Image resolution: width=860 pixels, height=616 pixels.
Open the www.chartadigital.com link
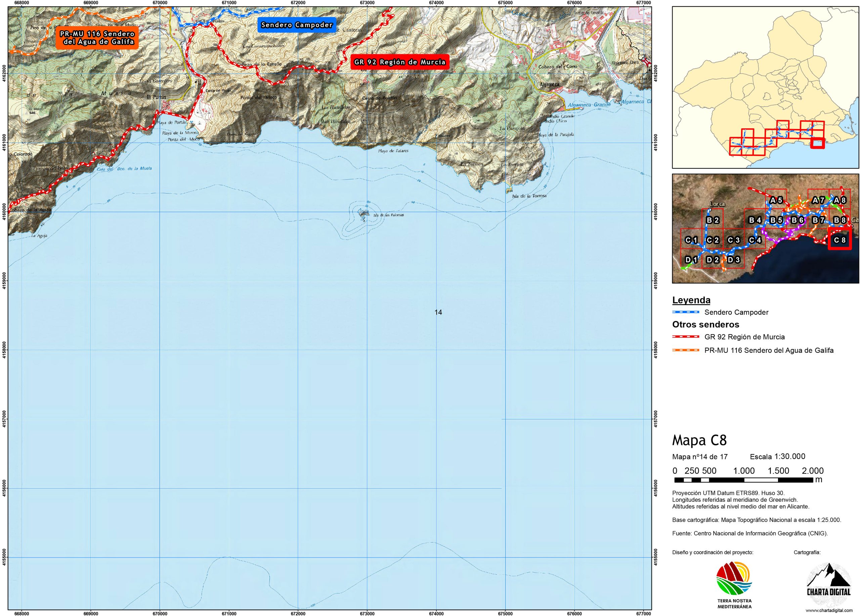(x=828, y=611)
